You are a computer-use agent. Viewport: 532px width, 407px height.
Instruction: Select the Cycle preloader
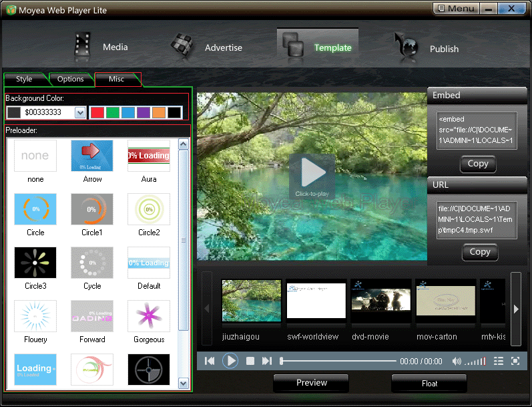[x=92, y=263]
